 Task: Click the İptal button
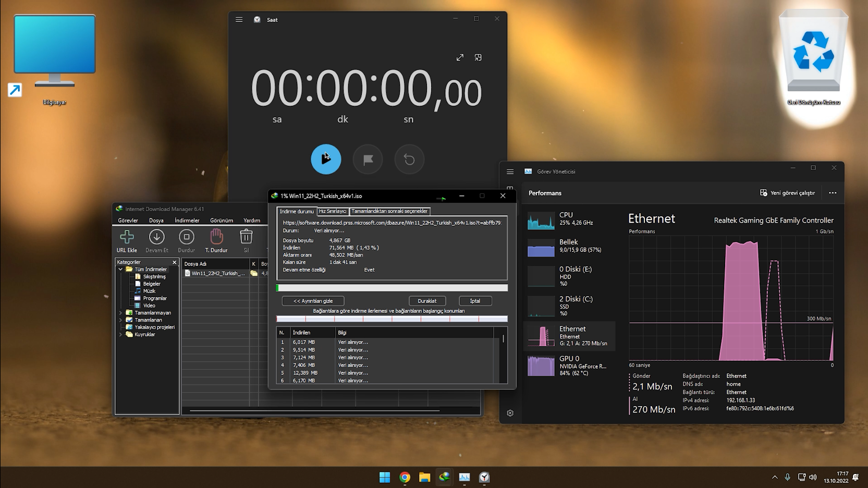(x=475, y=301)
